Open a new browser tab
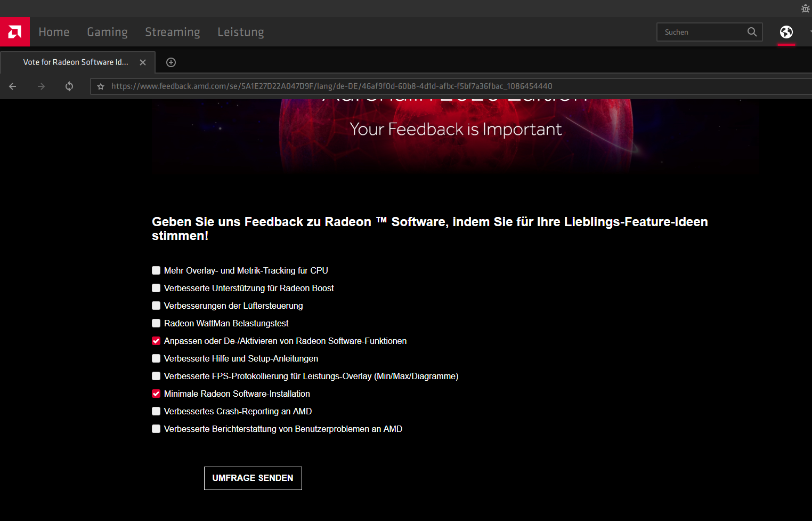Screen dimensions: 812x521 click(x=171, y=62)
